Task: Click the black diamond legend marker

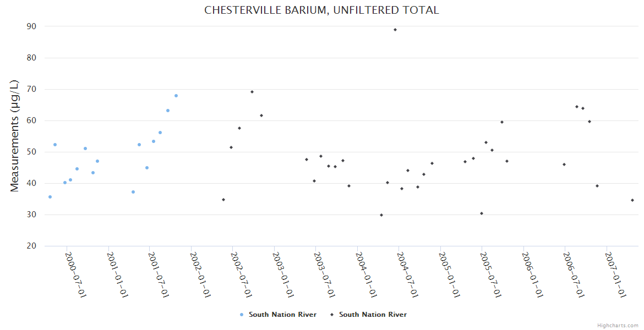Action: (x=332, y=315)
